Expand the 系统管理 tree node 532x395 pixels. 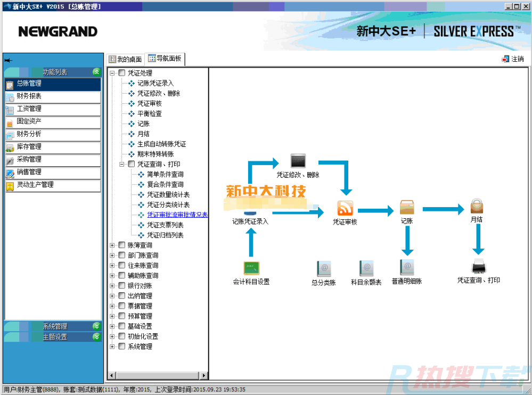(112, 347)
